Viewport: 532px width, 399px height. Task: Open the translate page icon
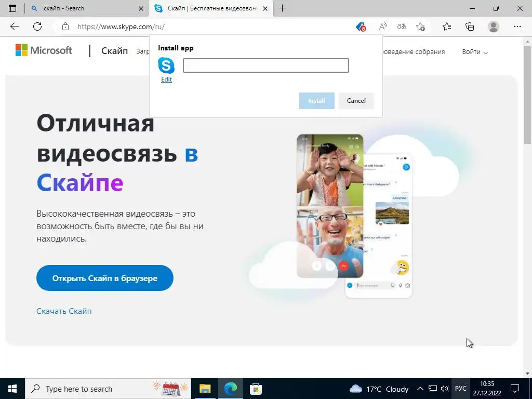pos(402,26)
